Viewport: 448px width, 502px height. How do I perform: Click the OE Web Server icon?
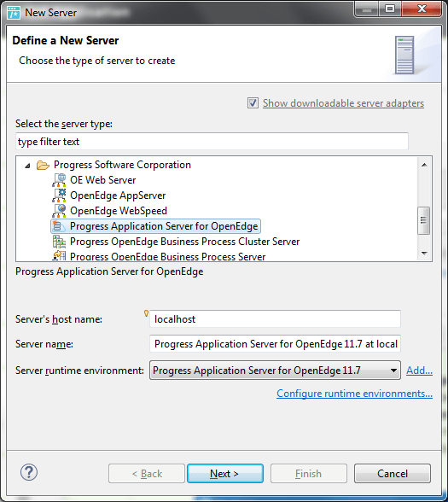59,180
